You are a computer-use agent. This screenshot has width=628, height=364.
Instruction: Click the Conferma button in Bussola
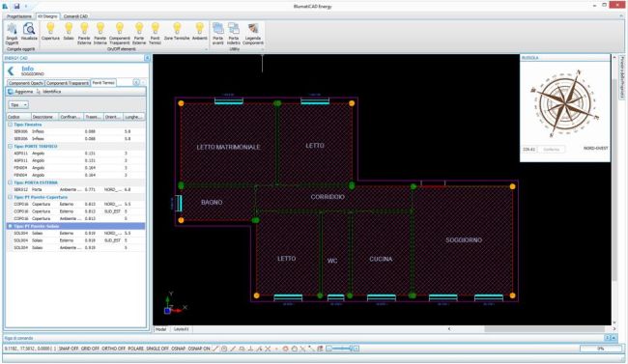552,150
